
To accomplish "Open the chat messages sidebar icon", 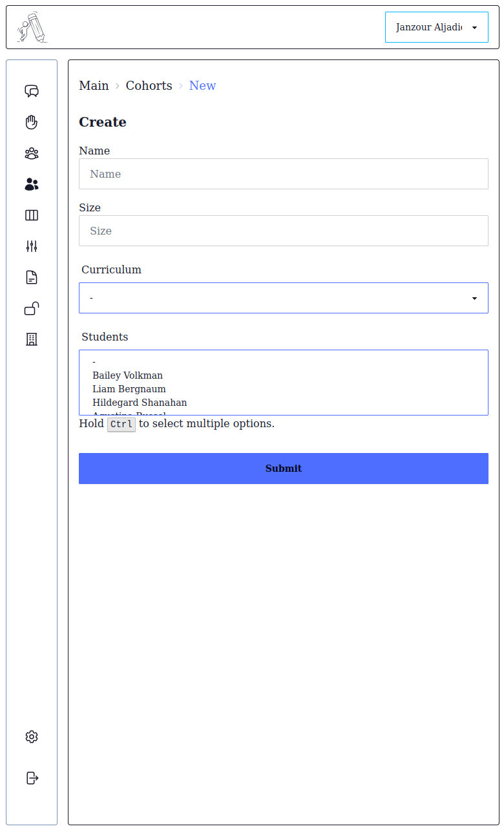I will point(32,91).
